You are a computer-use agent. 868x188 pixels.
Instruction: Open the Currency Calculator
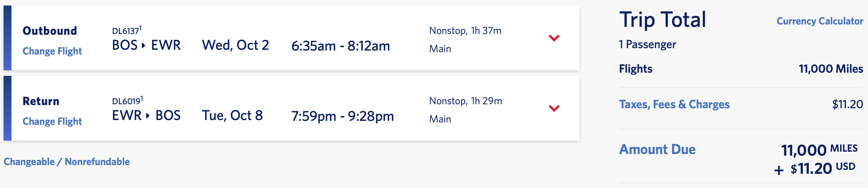(819, 21)
